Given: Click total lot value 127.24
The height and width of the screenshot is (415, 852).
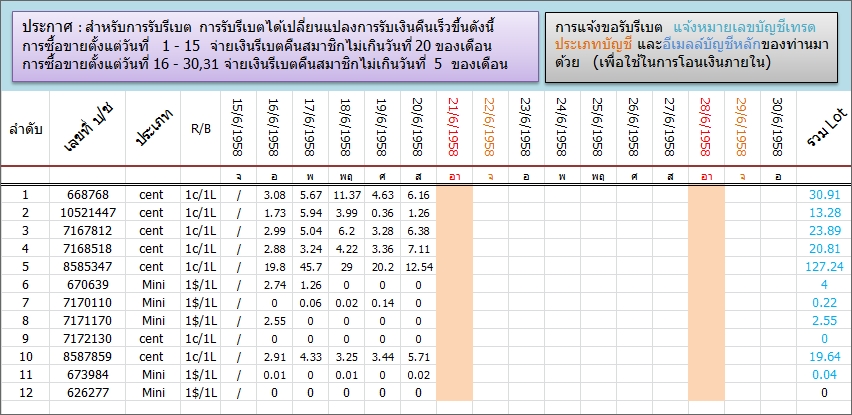Looking at the screenshot, I should [824, 267].
